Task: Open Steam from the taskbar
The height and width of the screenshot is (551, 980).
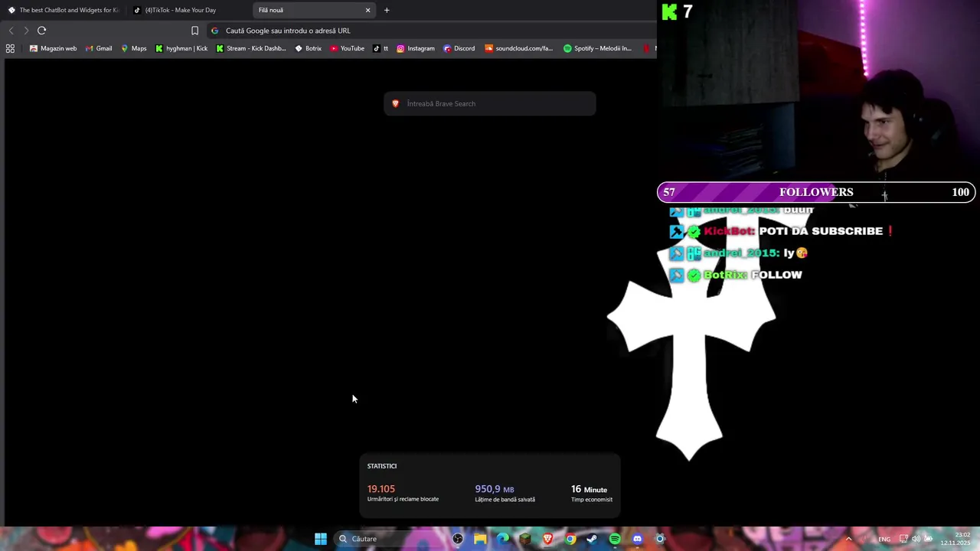Action: pyautogui.click(x=592, y=539)
